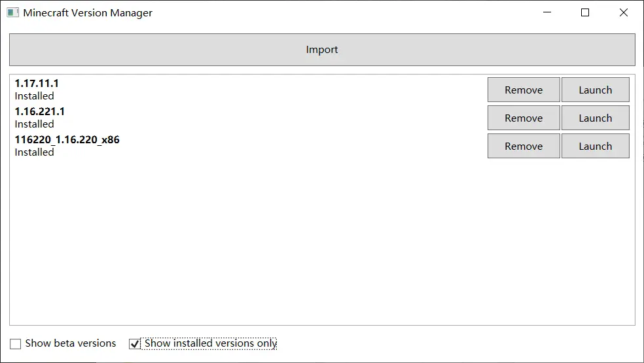The height and width of the screenshot is (363, 644).
Task: Select the 1.16.221.1 list entry
Action: (39, 111)
